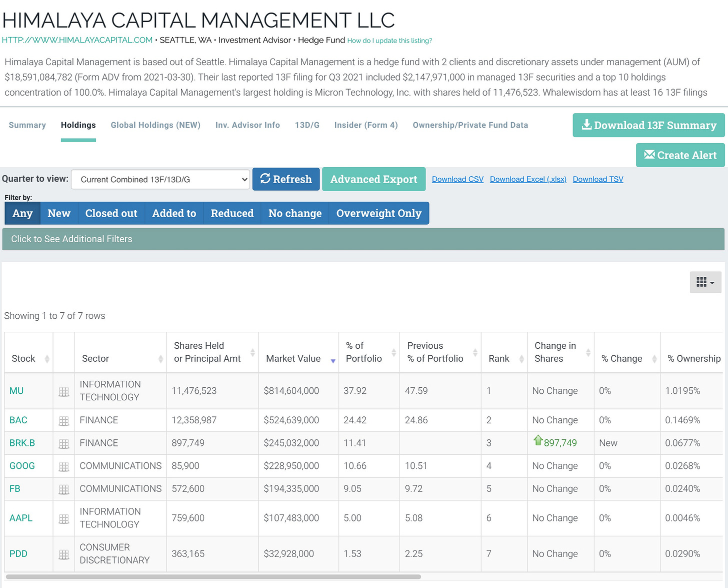This screenshot has width=728, height=588.
Task: Open the PDD stock link
Action: [18, 554]
